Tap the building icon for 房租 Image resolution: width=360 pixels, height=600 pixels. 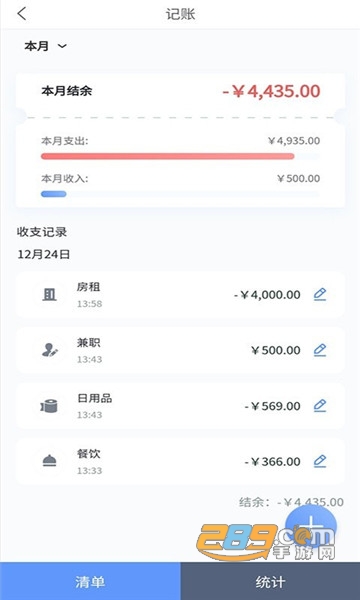(49, 295)
